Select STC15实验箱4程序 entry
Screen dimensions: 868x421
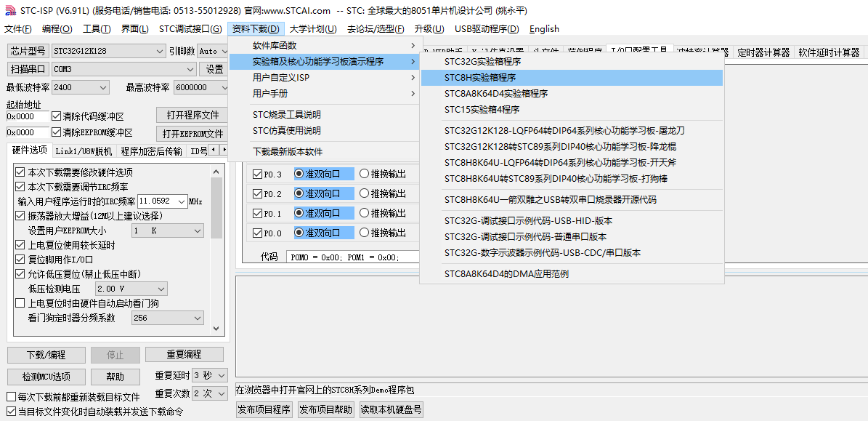coord(572,110)
